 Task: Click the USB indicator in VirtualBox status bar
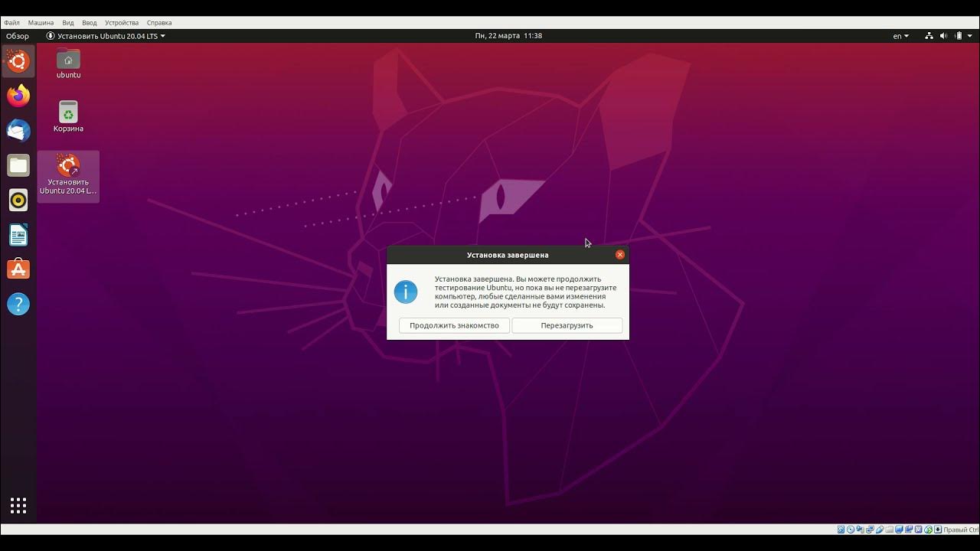pos(880,530)
